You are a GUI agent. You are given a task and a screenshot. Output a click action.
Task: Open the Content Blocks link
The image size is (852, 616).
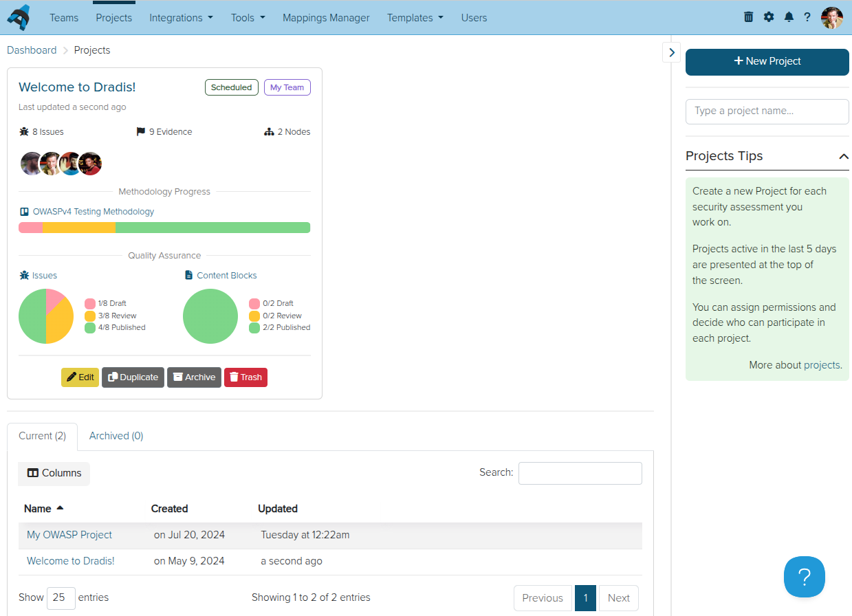227,276
